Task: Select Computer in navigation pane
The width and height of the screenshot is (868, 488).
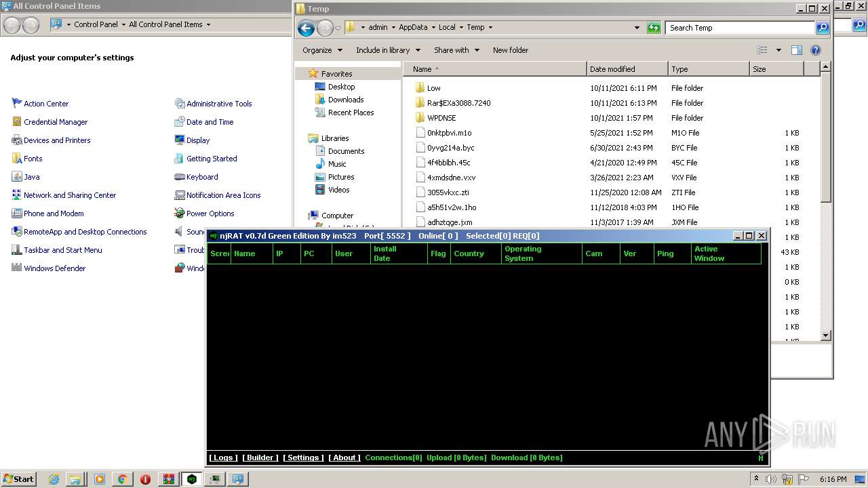Action: (x=331, y=216)
